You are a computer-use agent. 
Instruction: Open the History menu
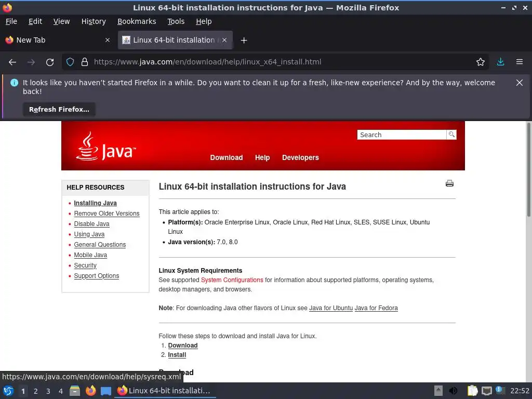pyautogui.click(x=94, y=21)
